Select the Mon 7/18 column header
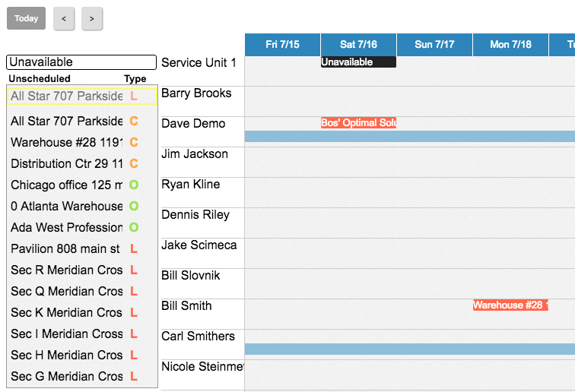Viewport: 575px width, 392px height. coord(510,45)
